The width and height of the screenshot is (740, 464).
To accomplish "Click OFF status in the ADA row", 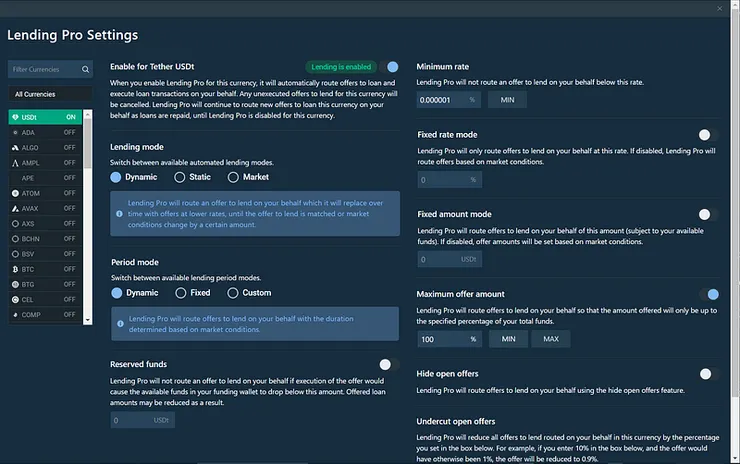I will [x=69, y=133].
